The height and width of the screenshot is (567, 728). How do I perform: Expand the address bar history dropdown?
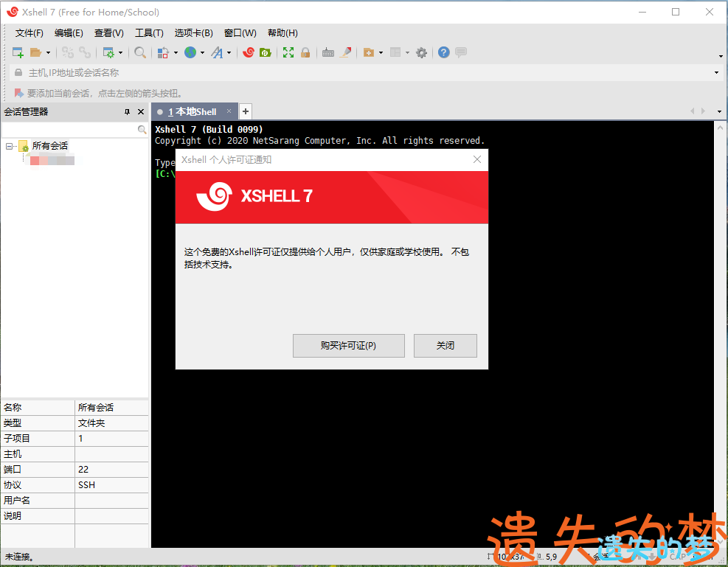pyautogui.click(x=716, y=73)
